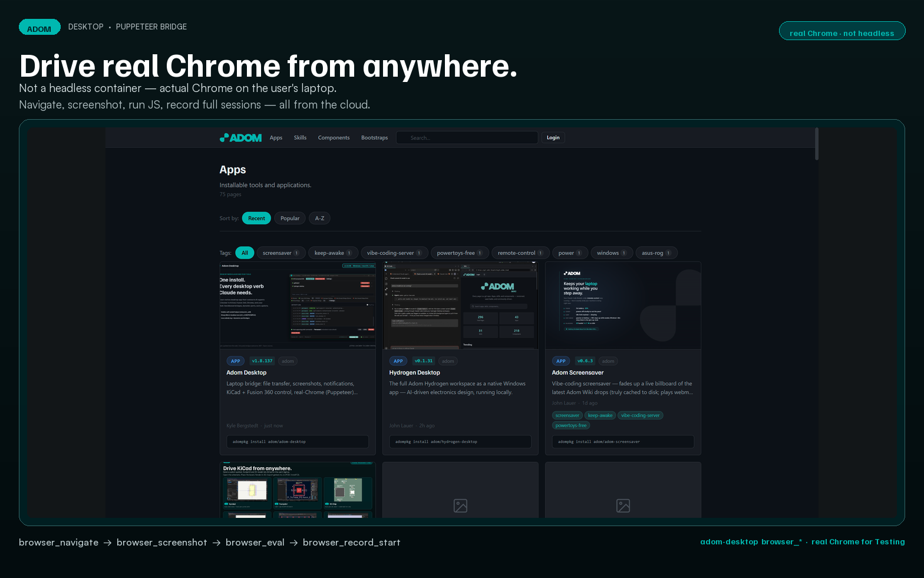
Task: Open the Drive KiCad from anywhere thumbnail
Action: 298,490
